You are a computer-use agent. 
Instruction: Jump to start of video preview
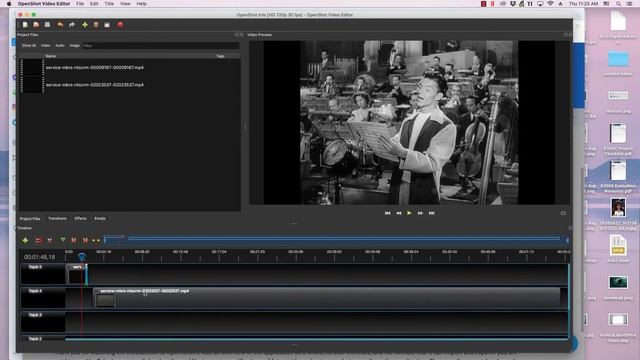pyautogui.click(x=387, y=213)
